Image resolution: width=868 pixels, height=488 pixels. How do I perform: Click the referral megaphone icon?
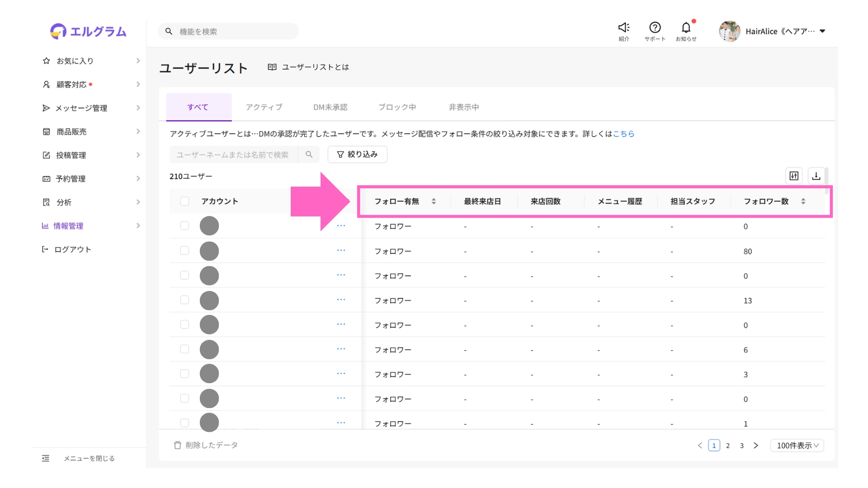624,28
